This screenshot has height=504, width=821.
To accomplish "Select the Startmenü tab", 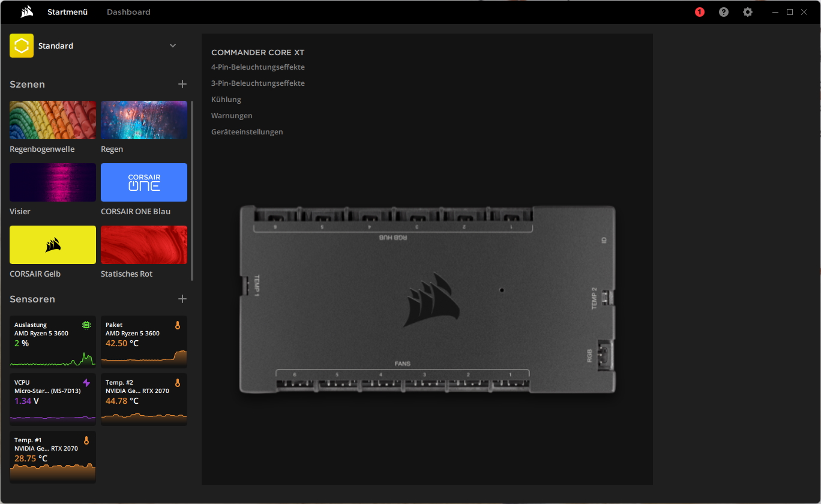I will tap(67, 12).
